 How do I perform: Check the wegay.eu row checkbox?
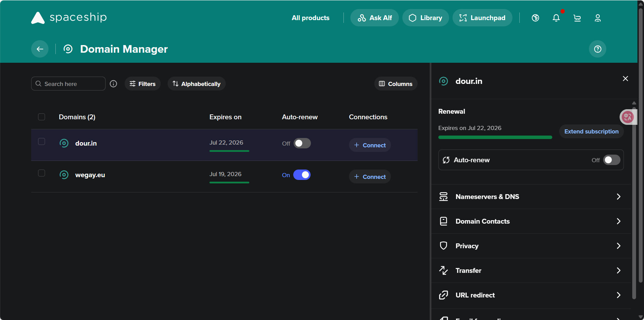pos(42,173)
